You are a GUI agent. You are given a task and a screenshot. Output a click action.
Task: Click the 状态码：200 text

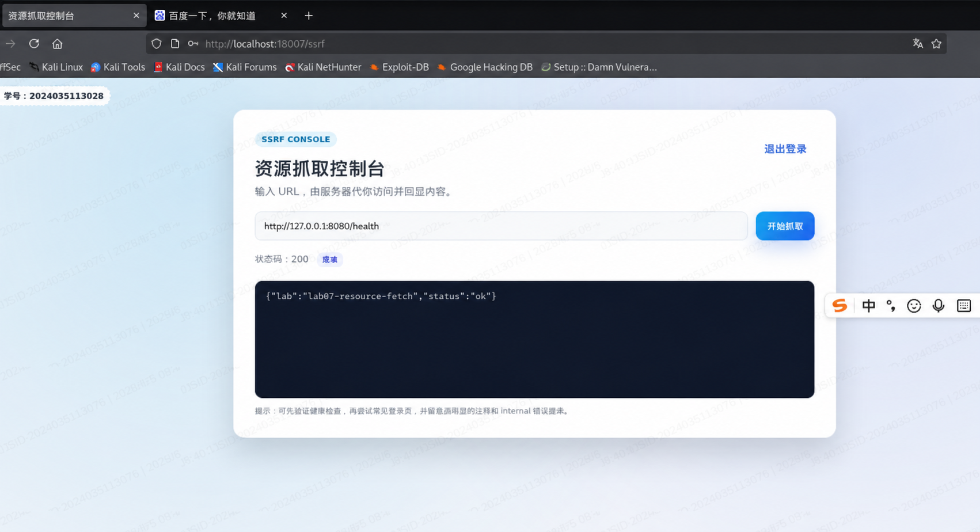(282, 259)
